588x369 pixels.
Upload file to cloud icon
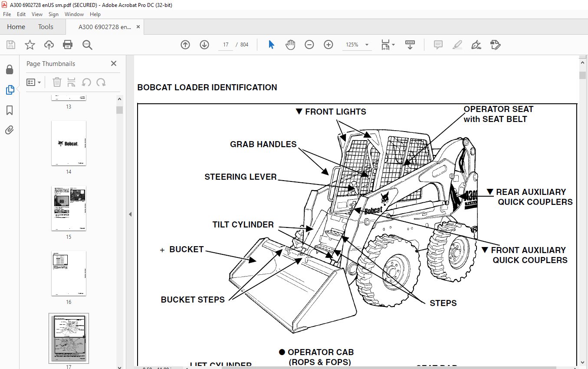click(49, 45)
